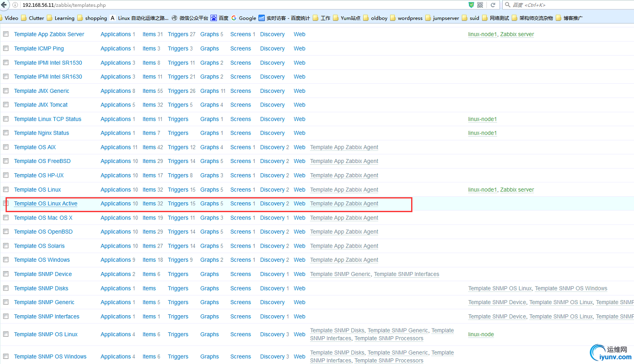The height and width of the screenshot is (364, 634).
Task: Open the 架构师交流杂物 bookmark folder
Action: (x=533, y=18)
